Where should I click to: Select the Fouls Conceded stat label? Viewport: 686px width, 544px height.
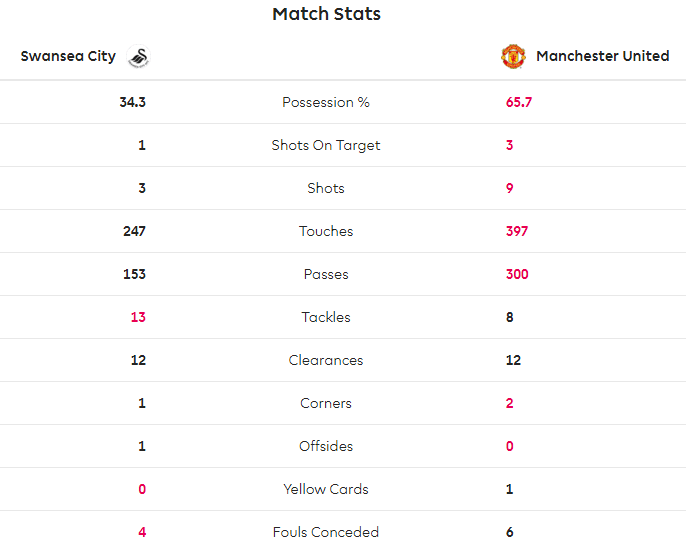click(x=326, y=532)
